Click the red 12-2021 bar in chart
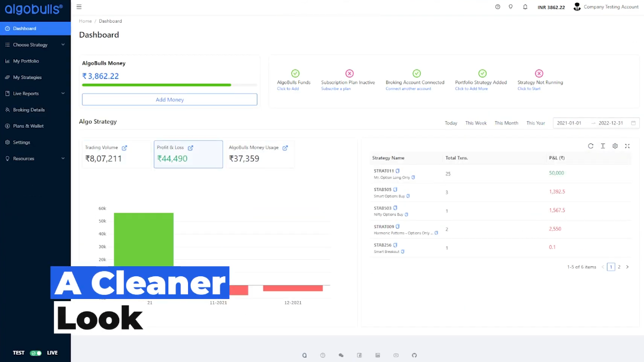The image size is (644, 362). 293,288
